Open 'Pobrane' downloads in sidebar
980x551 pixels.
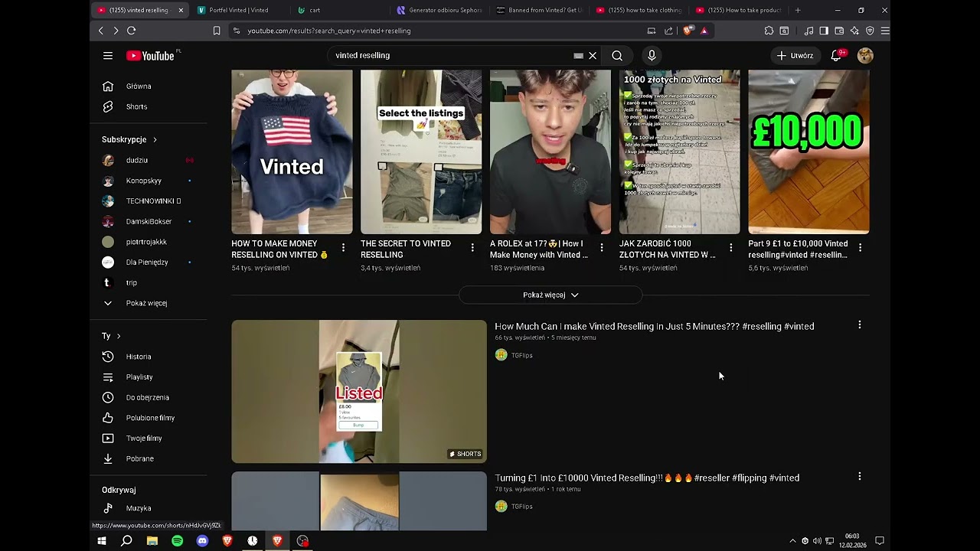(x=139, y=458)
